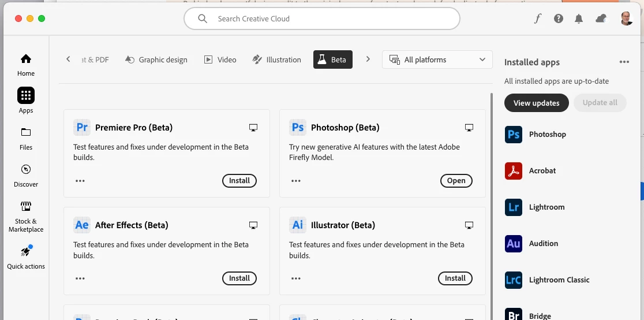Click the Search Creative Cloud field
Viewport: 644px width, 320px height.
pos(322,18)
